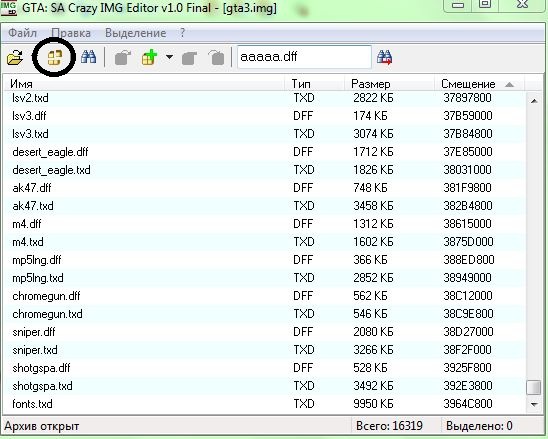Viewport: 548px width, 439px height.
Task: Click the search field containing aaaaa.dff
Action: 304,57
